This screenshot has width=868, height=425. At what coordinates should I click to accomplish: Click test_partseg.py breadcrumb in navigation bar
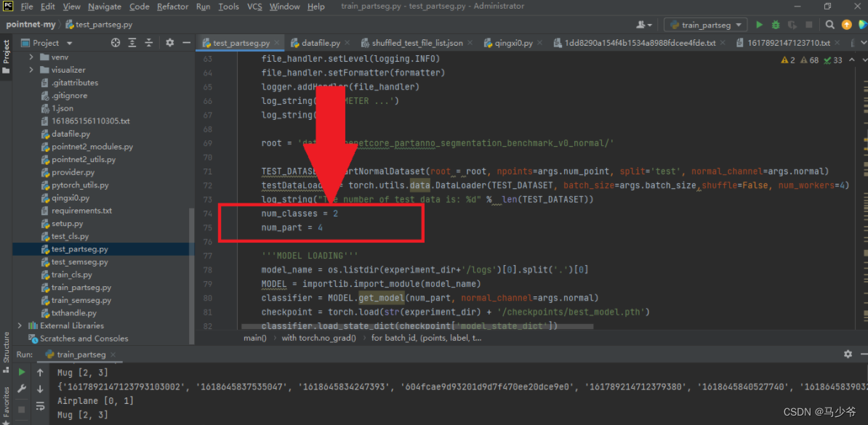[x=104, y=25]
